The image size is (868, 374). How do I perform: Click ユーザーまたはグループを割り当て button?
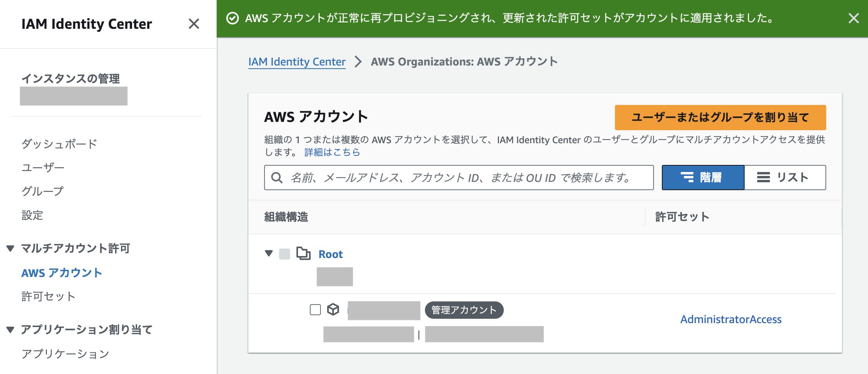tap(720, 117)
